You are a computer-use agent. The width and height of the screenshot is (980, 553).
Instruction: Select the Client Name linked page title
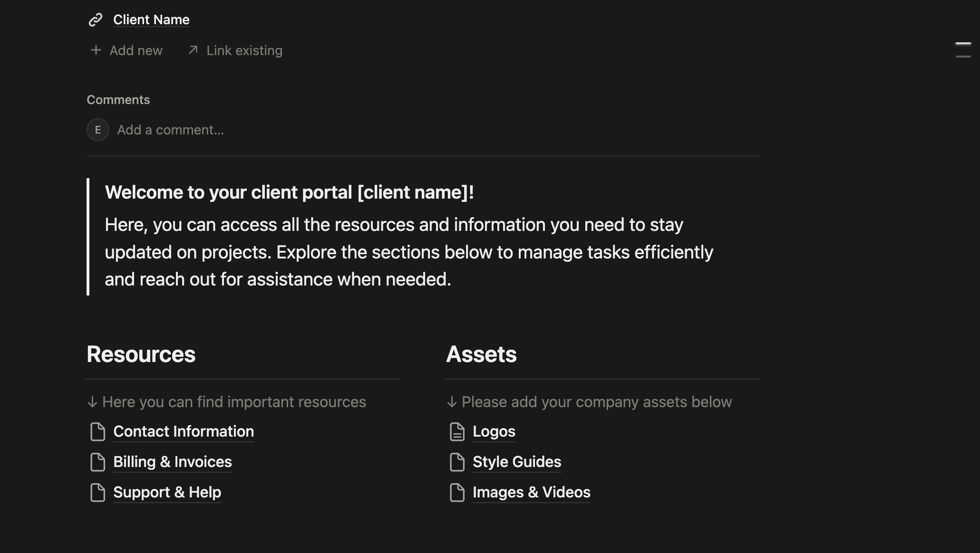tap(151, 19)
